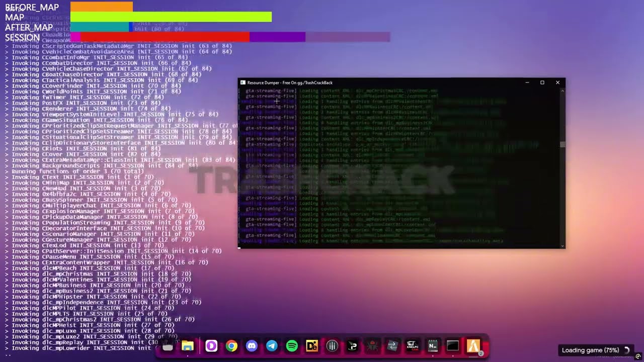Click the Resource Dumper vertical scrollbar thumb

pos(562,144)
